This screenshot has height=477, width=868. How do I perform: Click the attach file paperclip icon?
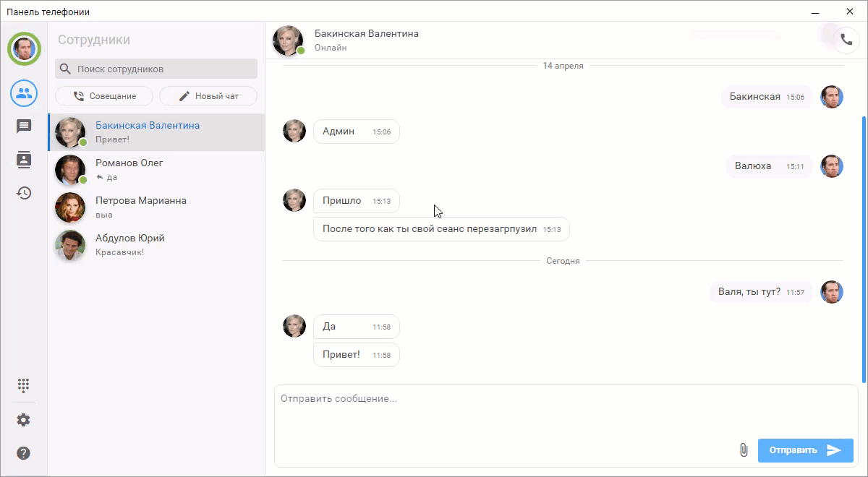tap(743, 450)
